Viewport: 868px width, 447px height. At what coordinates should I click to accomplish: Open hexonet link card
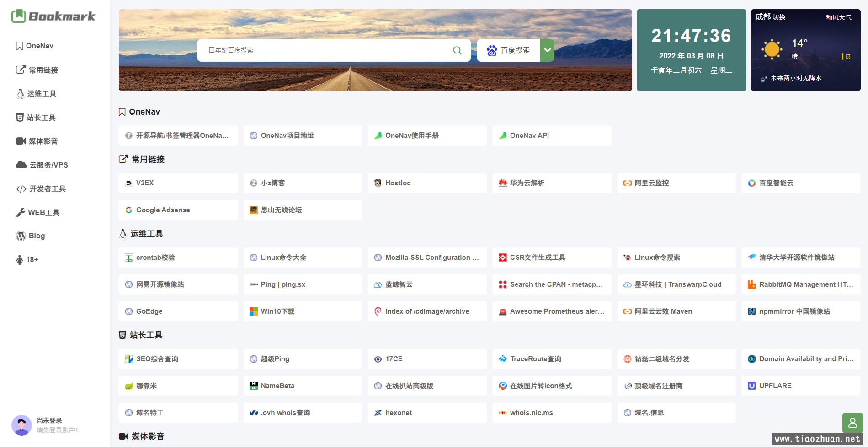(427, 413)
